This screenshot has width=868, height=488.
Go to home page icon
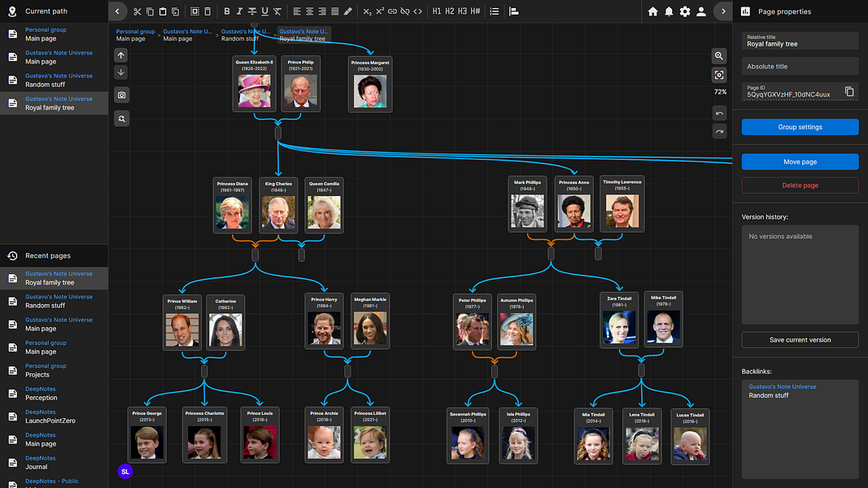[652, 11]
